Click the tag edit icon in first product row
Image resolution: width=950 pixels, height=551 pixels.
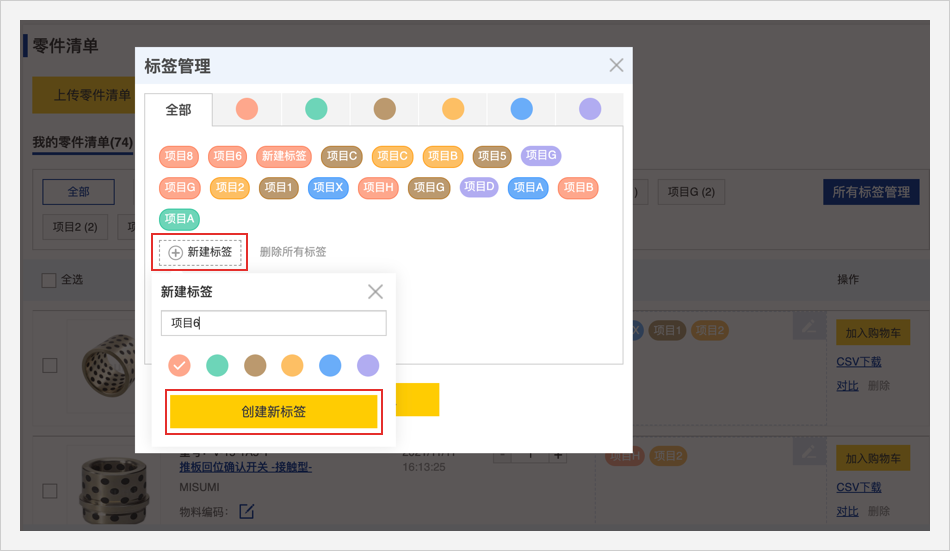tap(808, 327)
